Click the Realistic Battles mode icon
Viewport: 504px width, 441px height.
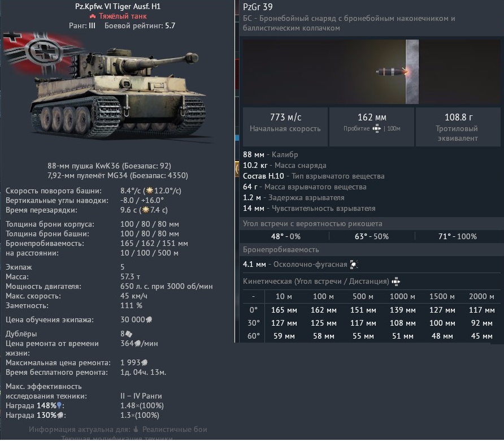click(136, 430)
